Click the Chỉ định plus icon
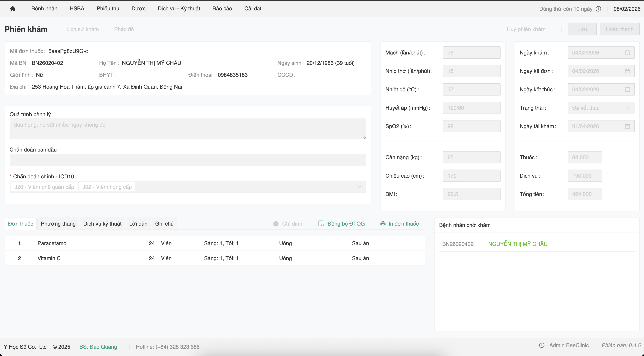Screen dimensions: 644x356 coord(276,224)
